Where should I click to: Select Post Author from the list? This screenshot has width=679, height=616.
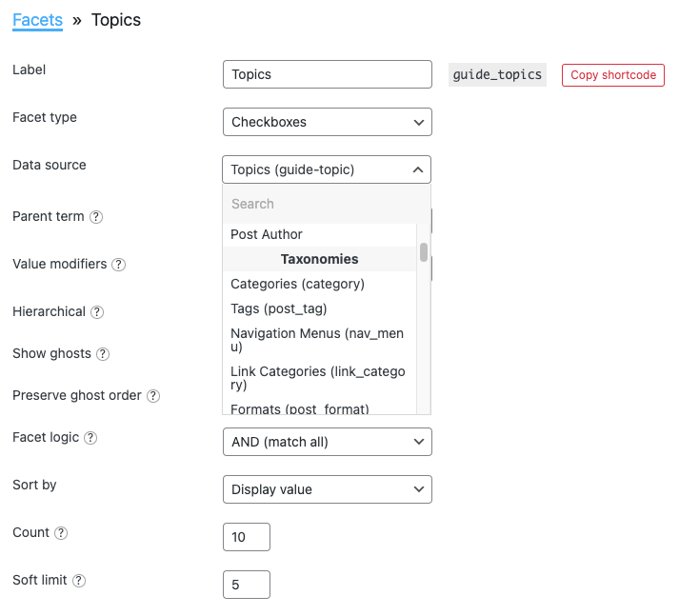(320, 234)
